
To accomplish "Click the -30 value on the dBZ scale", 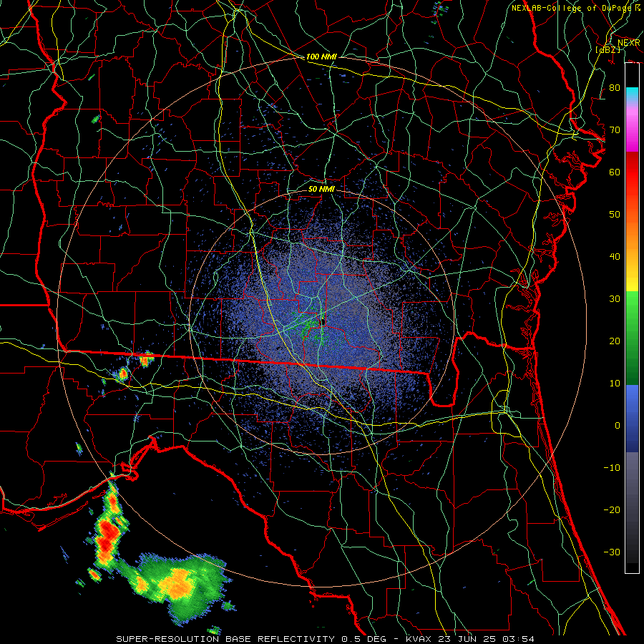I will pyautogui.click(x=612, y=552).
